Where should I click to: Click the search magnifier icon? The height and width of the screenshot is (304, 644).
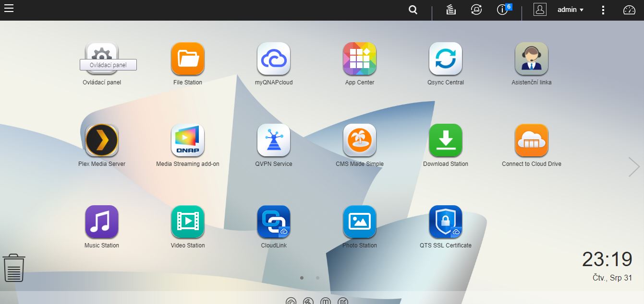tap(413, 10)
